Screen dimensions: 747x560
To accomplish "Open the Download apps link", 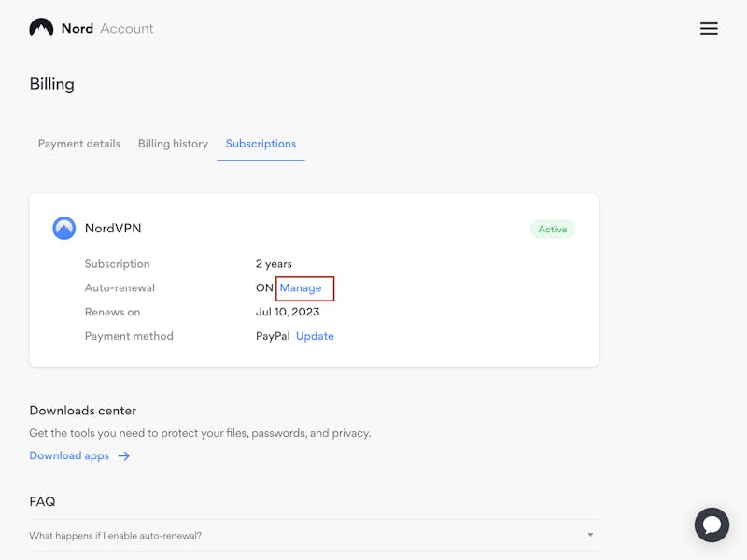I will [x=69, y=455].
